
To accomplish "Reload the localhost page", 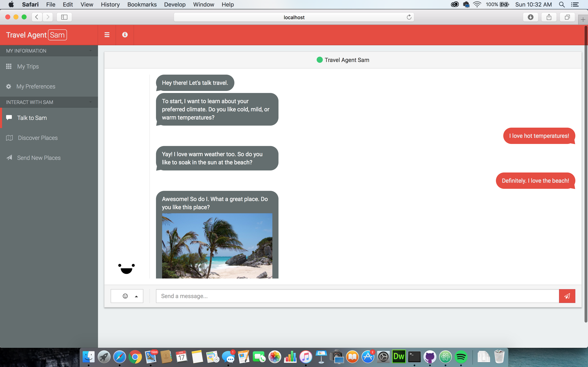I will coord(409,17).
